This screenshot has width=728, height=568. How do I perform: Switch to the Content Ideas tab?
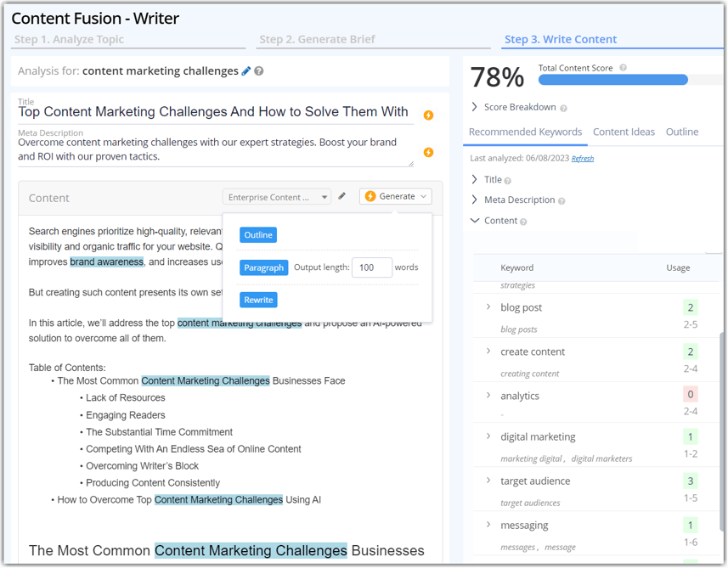(624, 132)
